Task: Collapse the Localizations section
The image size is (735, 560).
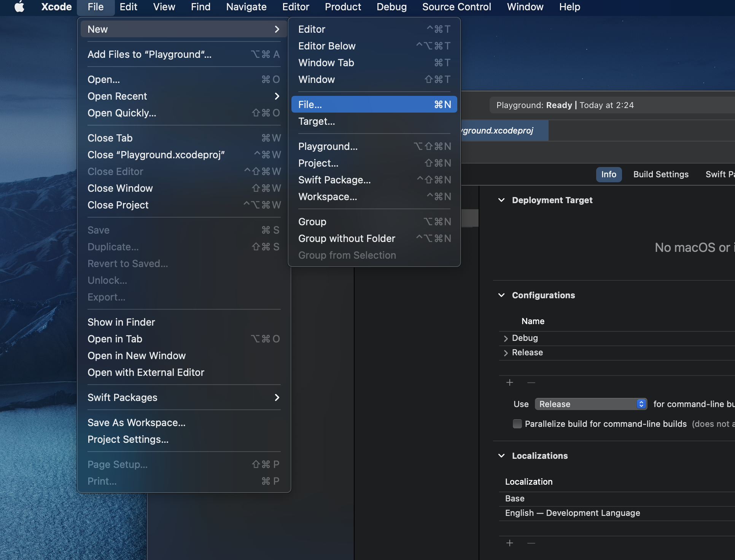Action: [501, 456]
